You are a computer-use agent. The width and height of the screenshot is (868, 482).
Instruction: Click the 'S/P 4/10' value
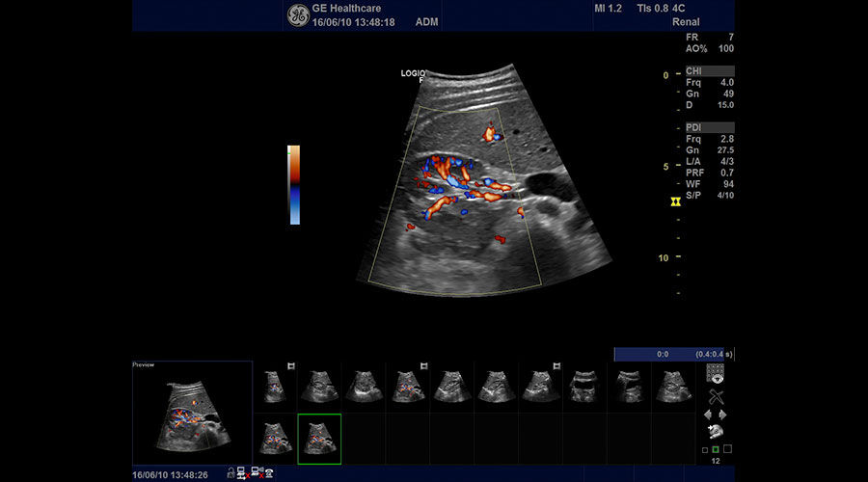(710, 196)
